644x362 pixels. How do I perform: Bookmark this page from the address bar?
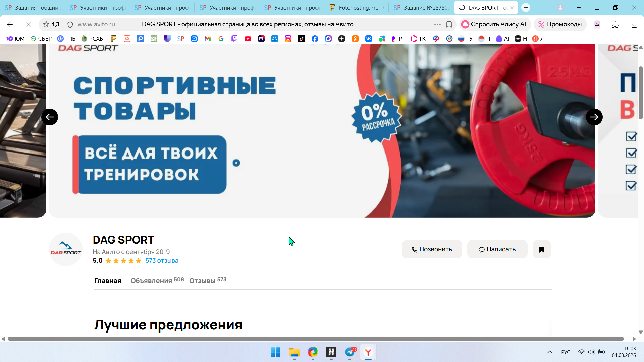449,24
